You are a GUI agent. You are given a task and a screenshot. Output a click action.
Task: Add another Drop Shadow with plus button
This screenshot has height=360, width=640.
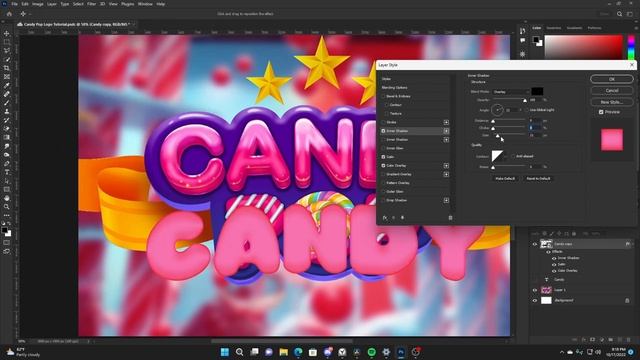coord(446,200)
